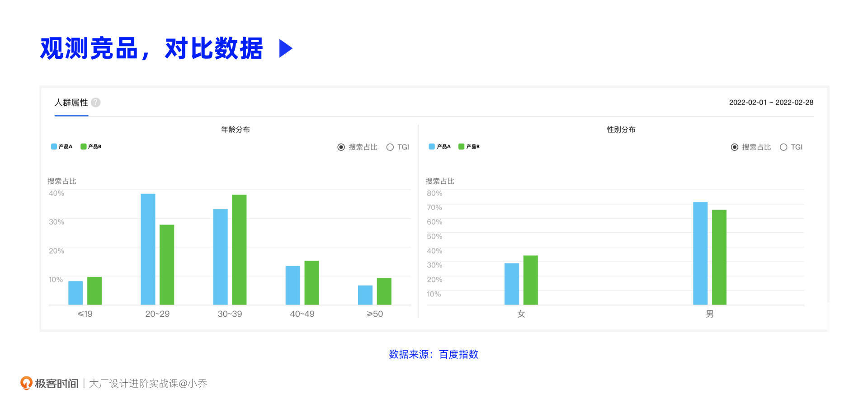Select the blue 产品A bar for 男
This screenshot has width=868, height=403.
pyautogui.click(x=700, y=253)
